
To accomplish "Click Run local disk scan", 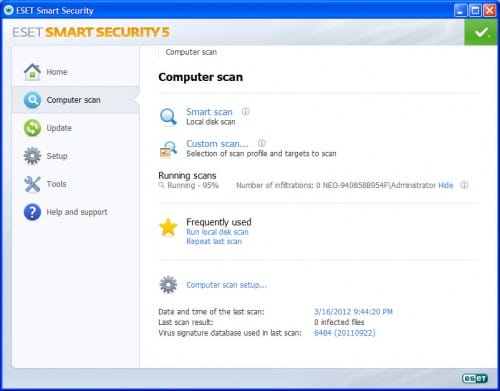I will point(217,232).
